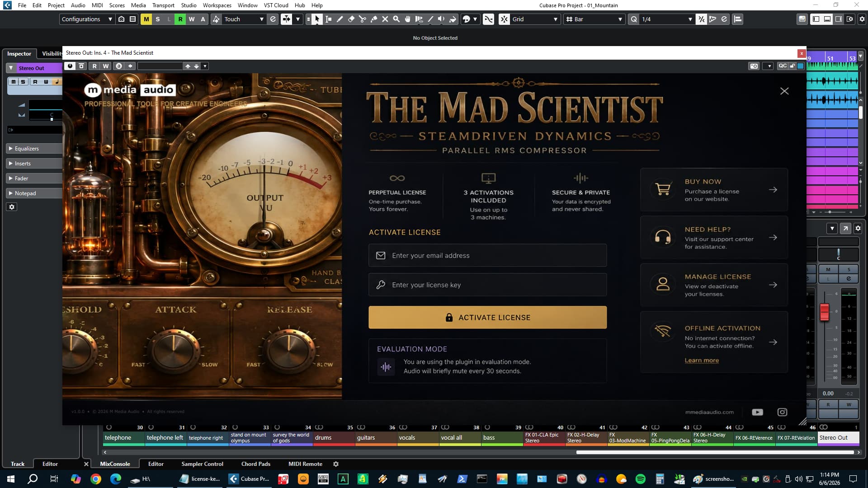The height and width of the screenshot is (488, 868).
Task: Open Set up Window Layout icon
Action: pyautogui.click(x=850, y=19)
